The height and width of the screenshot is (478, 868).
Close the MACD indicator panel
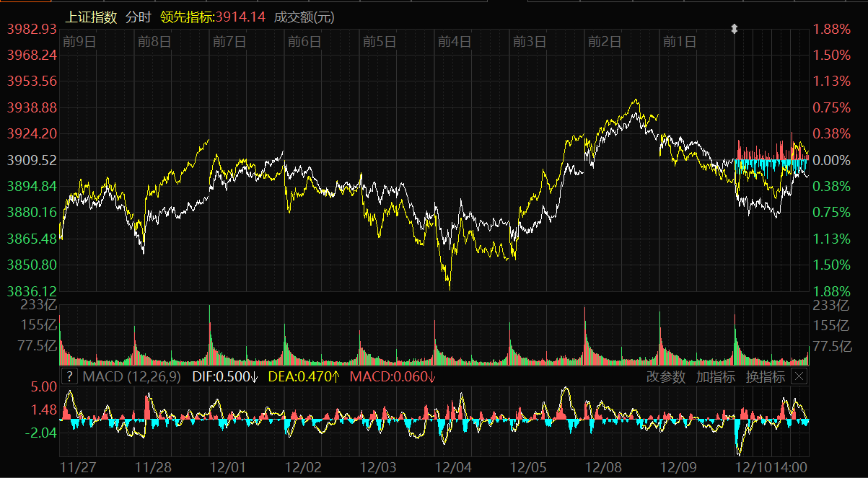[x=799, y=376]
